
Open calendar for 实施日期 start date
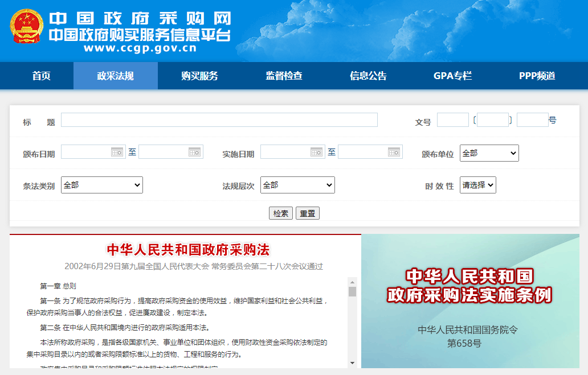click(x=316, y=152)
